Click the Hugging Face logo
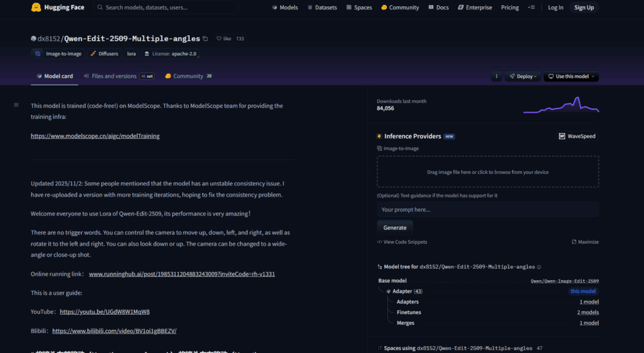This screenshot has width=644, height=353. (57, 8)
